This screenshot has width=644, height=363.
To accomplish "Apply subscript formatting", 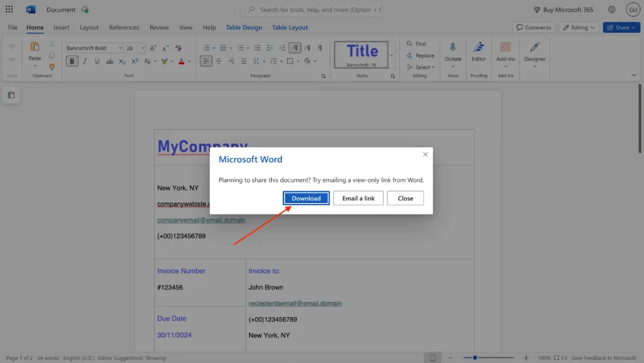I will tap(123, 61).
